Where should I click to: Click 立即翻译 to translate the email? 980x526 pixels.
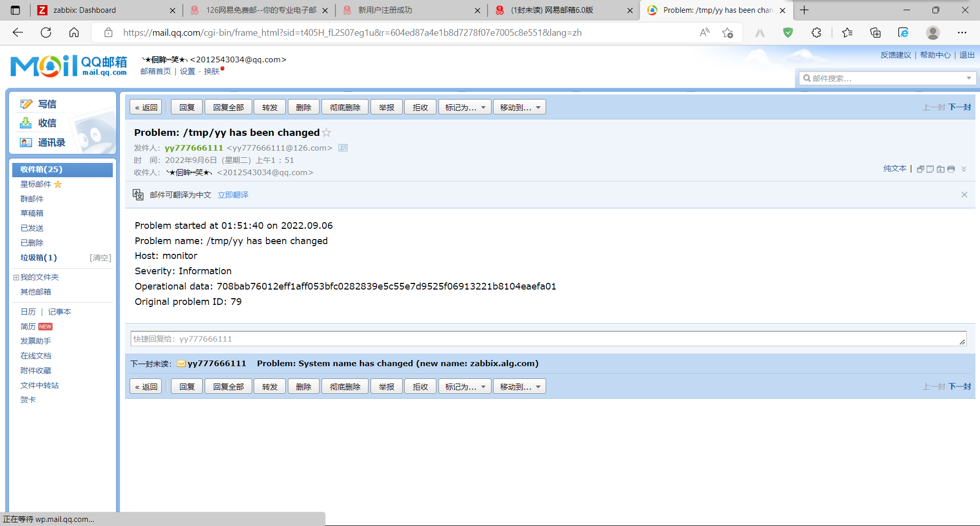coord(233,195)
